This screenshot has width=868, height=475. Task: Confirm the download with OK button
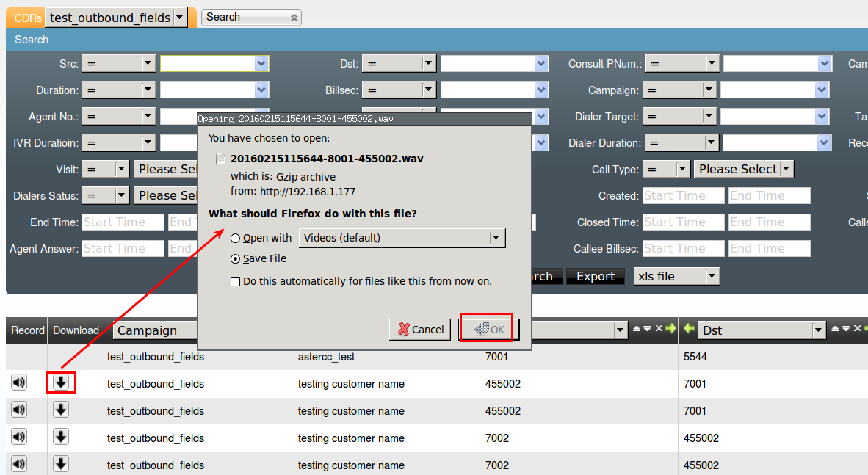click(490, 330)
